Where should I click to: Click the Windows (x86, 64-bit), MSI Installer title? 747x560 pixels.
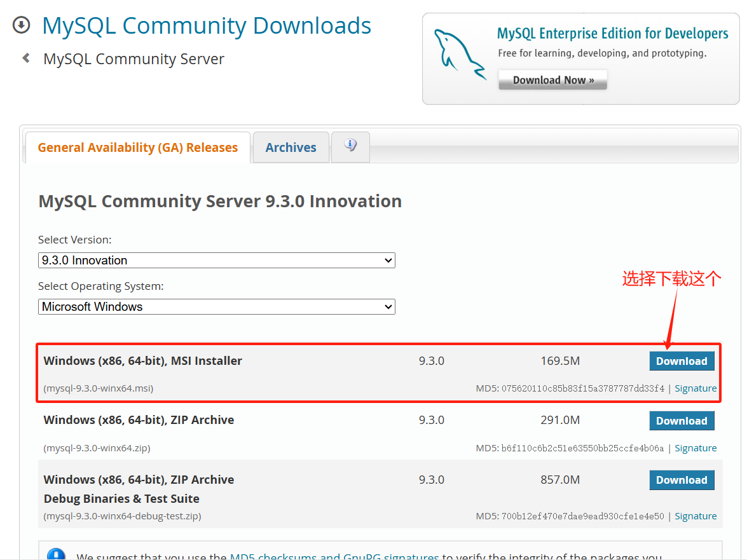pos(143,361)
